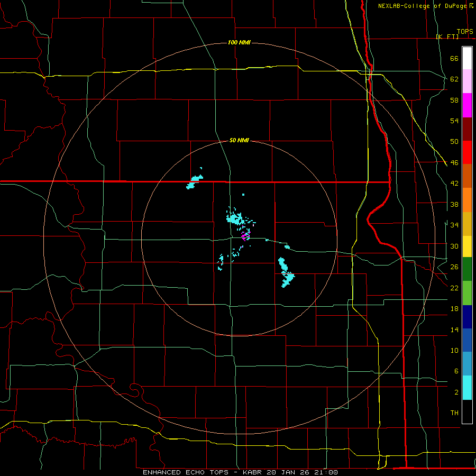Click the elongated cyan echo southeast of center

(x=286, y=272)
